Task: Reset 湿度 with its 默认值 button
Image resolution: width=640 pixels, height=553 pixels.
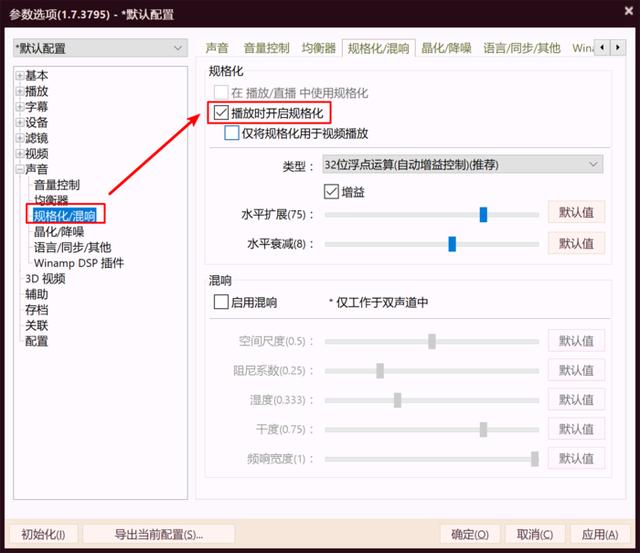Action: [x=576, y=400]
